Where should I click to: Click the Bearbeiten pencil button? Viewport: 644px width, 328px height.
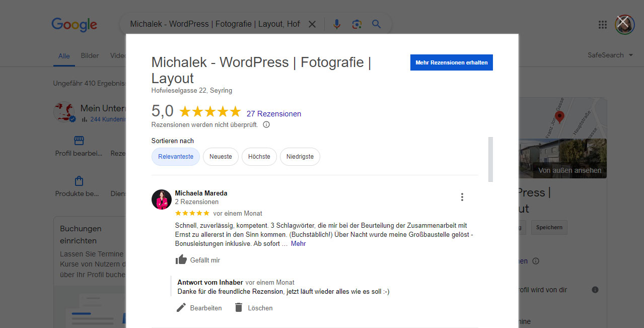(x=199, y=308)
